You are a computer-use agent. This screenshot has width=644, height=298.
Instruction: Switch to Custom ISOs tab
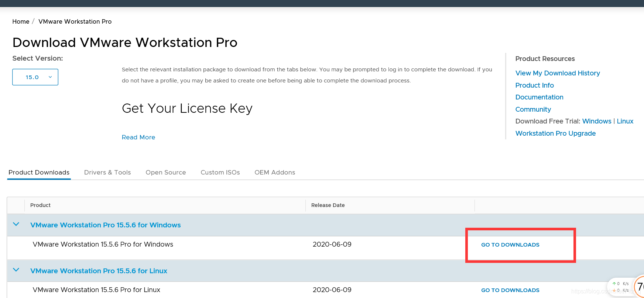coord(220,172)
